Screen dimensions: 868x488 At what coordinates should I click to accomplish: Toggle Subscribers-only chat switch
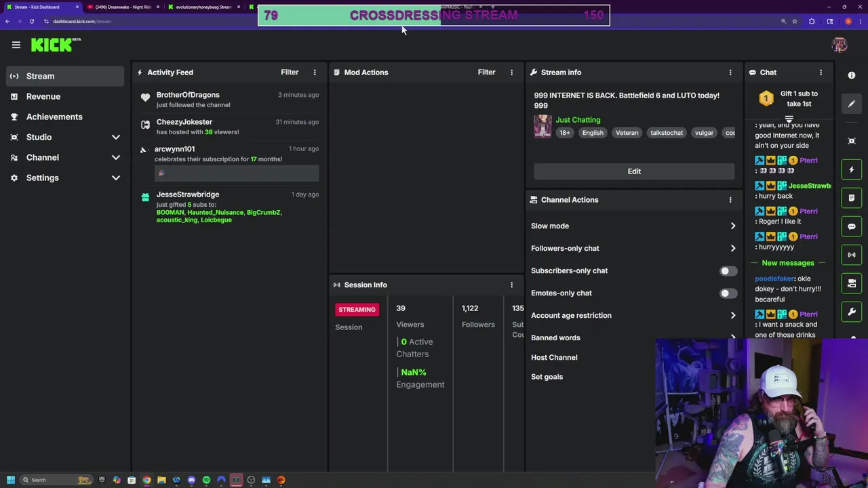[x=728, y=271]
